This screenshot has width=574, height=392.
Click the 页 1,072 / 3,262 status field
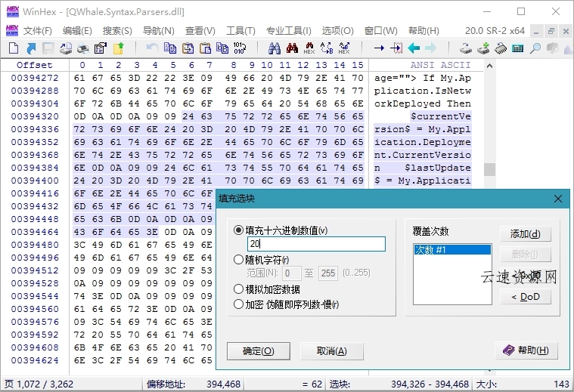[x=72, y=384]
